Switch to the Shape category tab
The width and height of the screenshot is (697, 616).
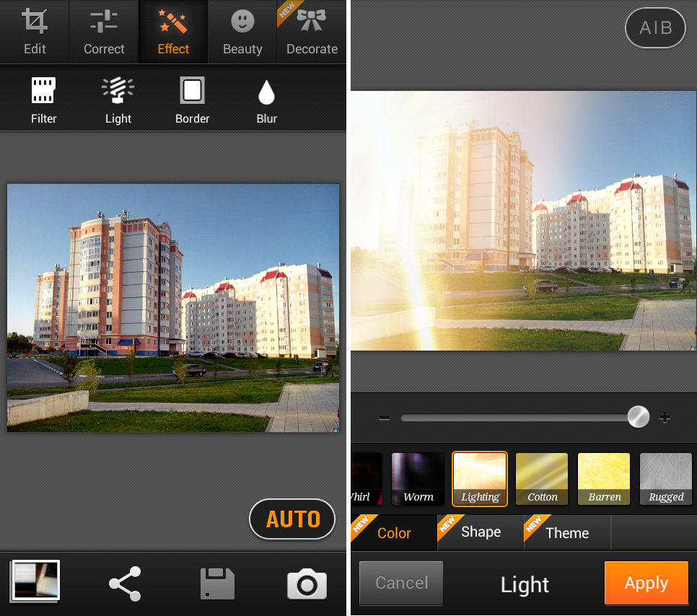(481, 532)
